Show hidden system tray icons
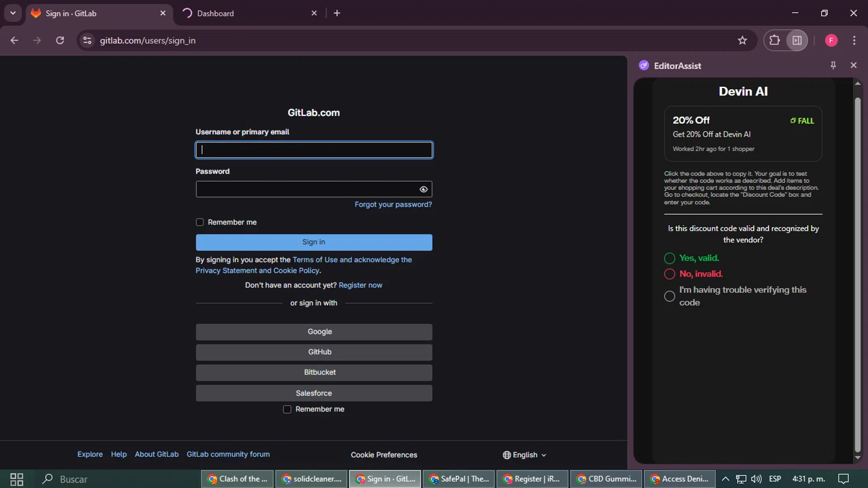Screen dimensions: 868x488 click(x=725, y=479)
